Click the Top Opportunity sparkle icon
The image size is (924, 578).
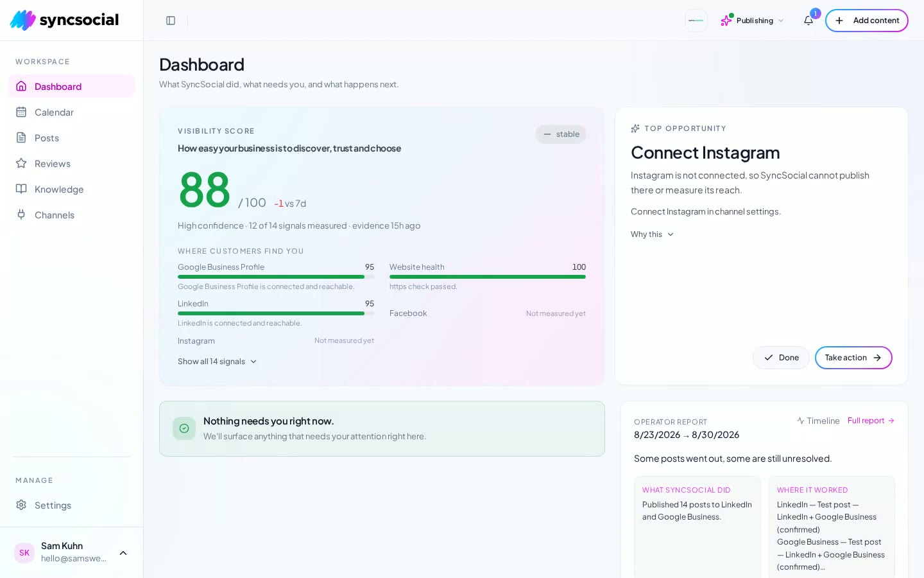click(635, 128)
